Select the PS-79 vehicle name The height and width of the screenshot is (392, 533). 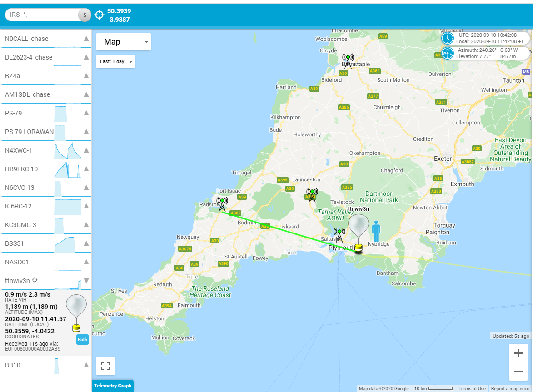13,113
